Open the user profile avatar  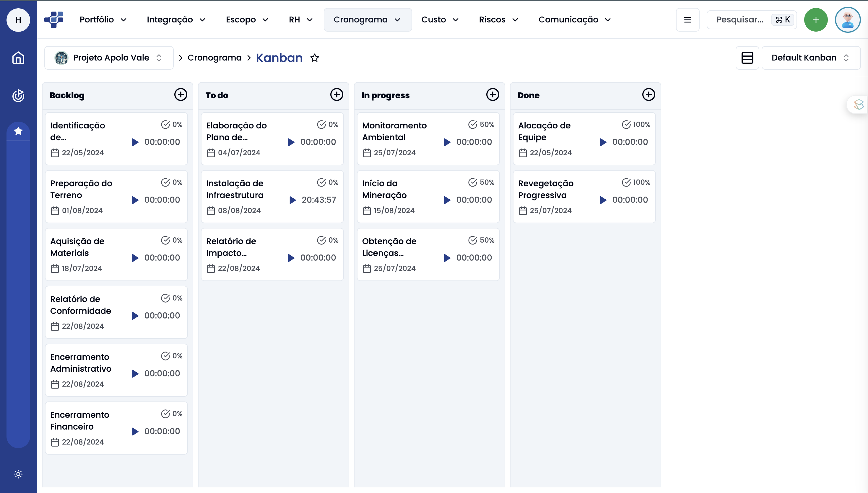tap(848, 20)
